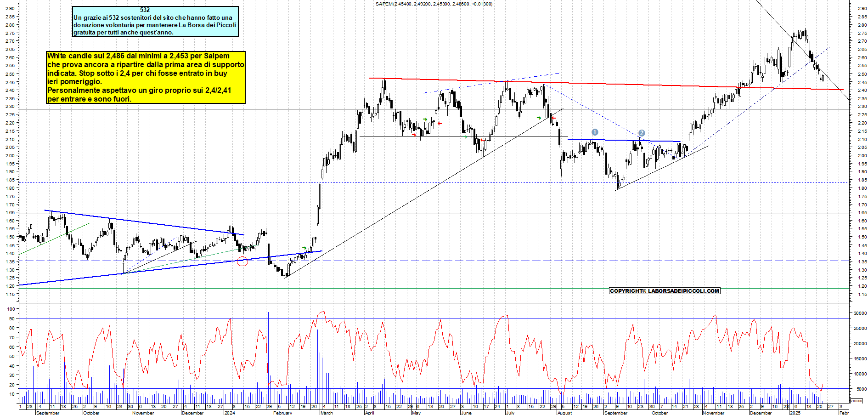Viewport: 868px width, 415px height.
Task: Click the 5000 volume scale label
Action: point(862,389)
